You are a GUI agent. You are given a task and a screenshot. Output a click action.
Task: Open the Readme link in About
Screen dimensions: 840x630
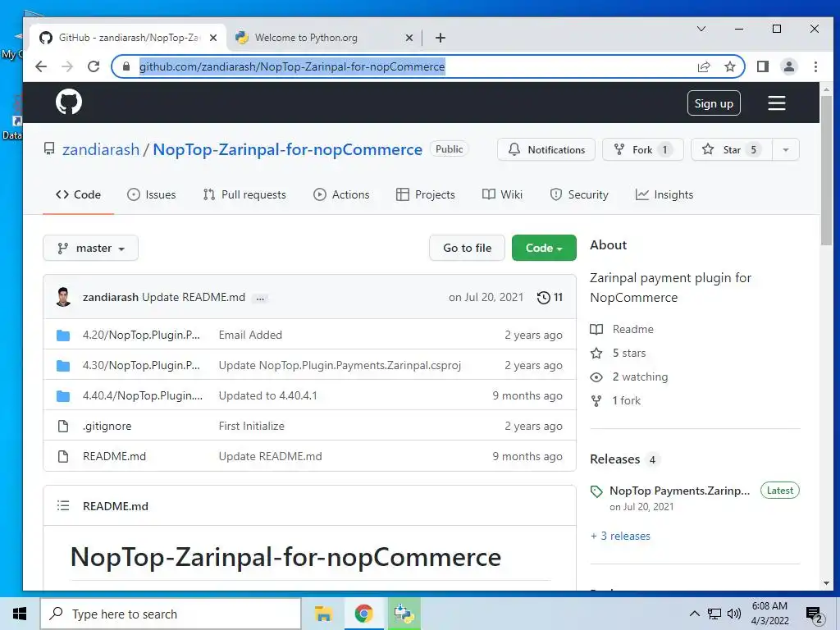(x=622, y=329)
